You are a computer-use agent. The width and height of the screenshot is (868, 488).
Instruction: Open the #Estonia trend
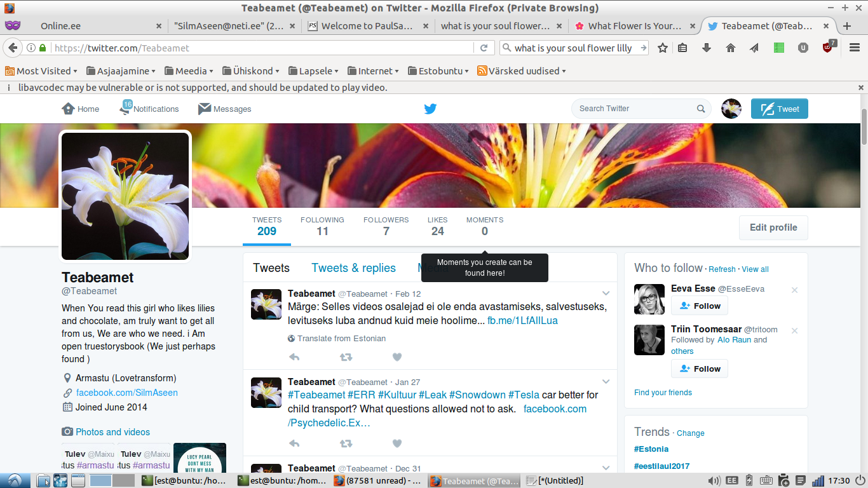click(651, 449)
